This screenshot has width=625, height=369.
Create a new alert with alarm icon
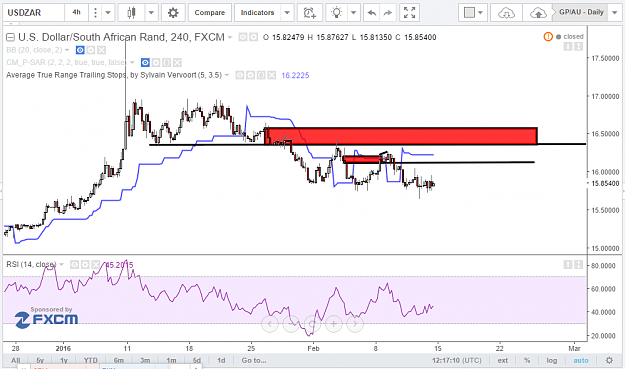(x=310, y=13)
